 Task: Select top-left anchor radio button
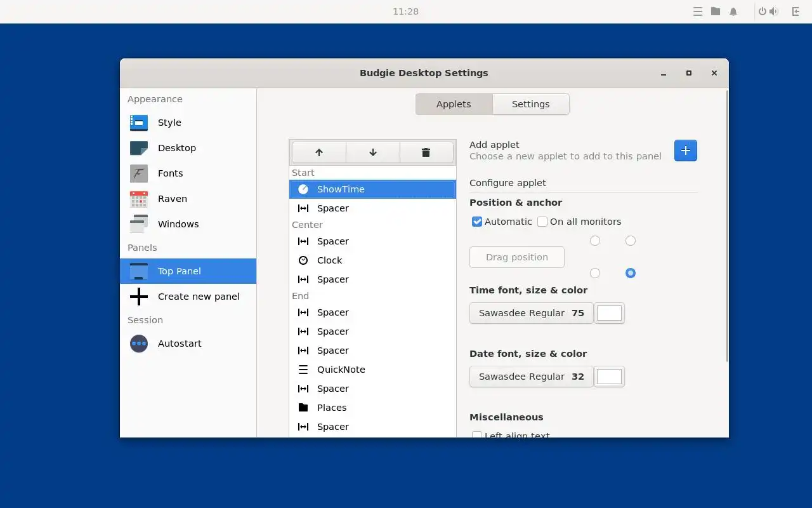[595, 241]
